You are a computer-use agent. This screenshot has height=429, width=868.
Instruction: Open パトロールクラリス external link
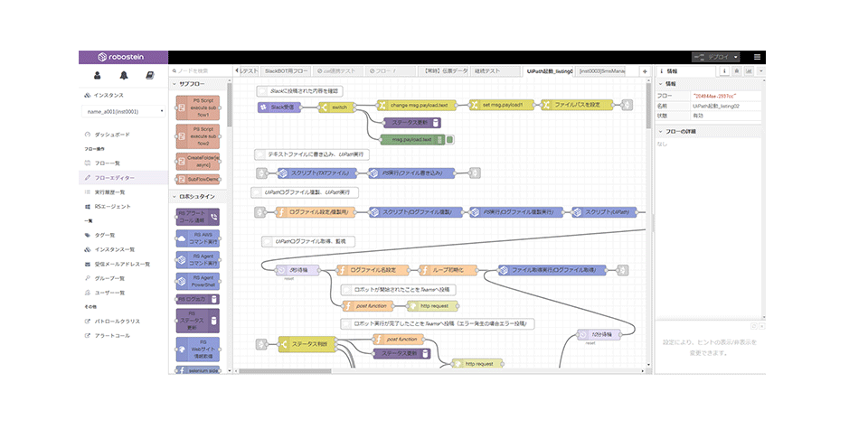click(117, 322)
